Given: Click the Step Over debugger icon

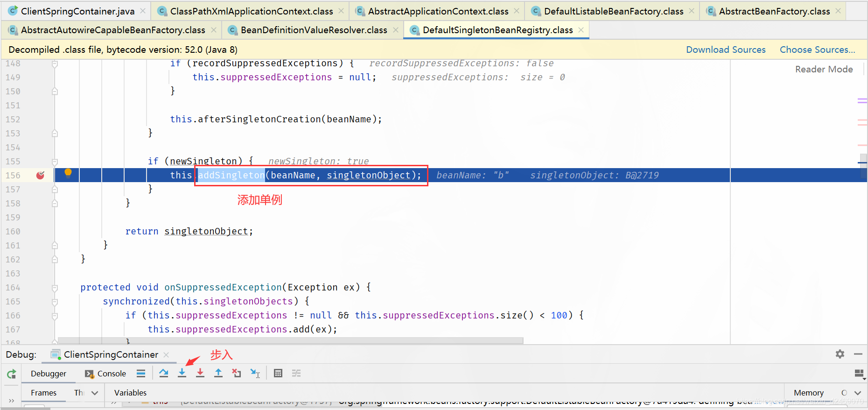Looking at the screenshot, I should tap(163, 373).
